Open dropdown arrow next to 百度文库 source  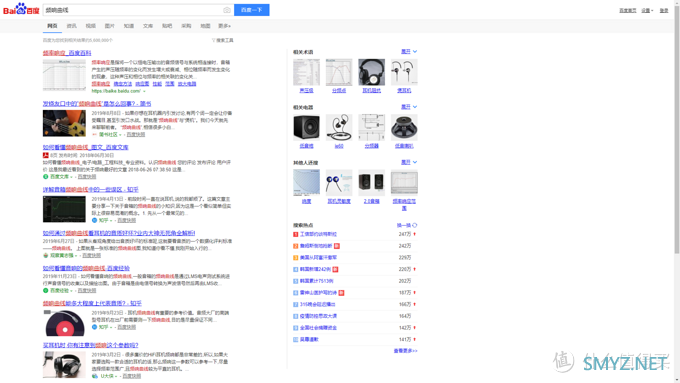click(72, 177)
